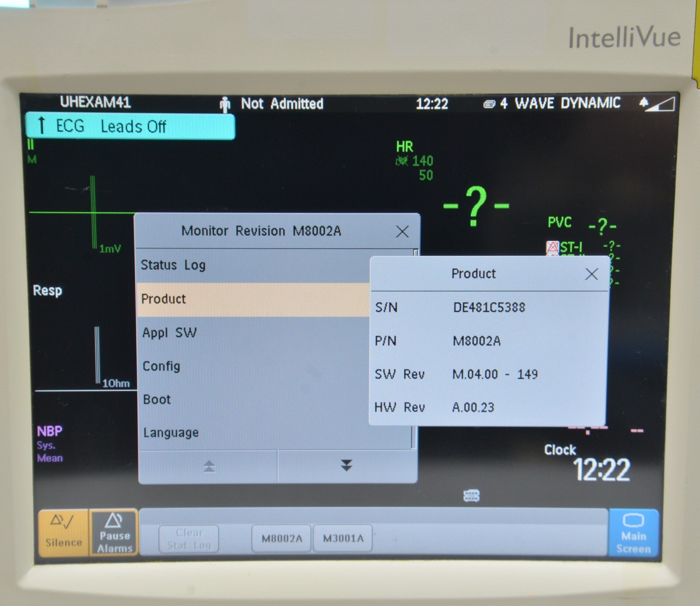Tap the NBP Mean label
This screenshot has width=700, height=606.
pos(50,458)
